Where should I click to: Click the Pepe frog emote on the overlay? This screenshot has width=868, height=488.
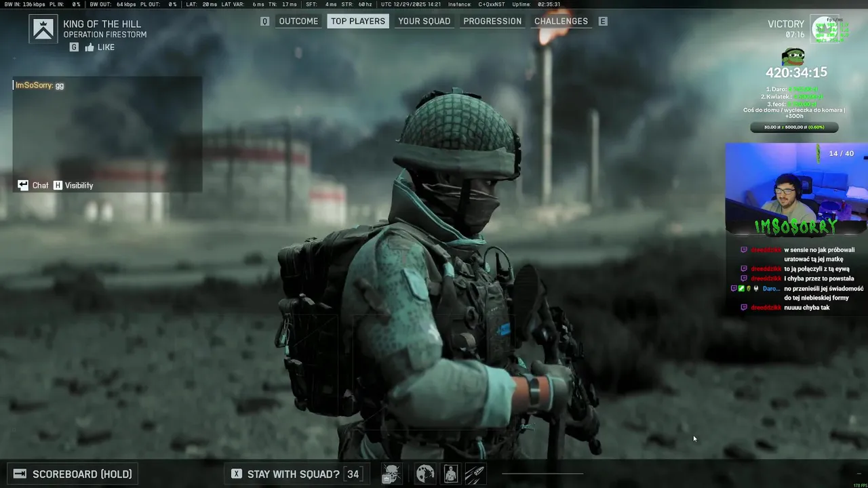point(793,56)
